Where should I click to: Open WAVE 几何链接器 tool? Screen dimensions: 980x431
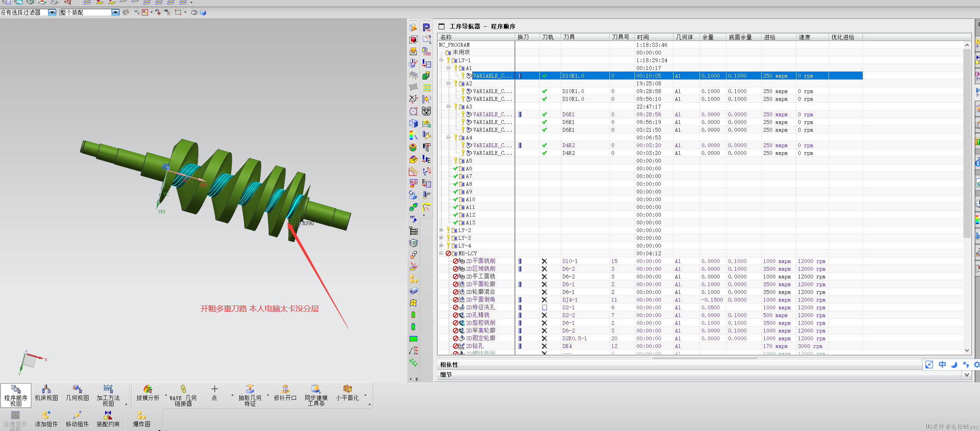tap(183, 395)
